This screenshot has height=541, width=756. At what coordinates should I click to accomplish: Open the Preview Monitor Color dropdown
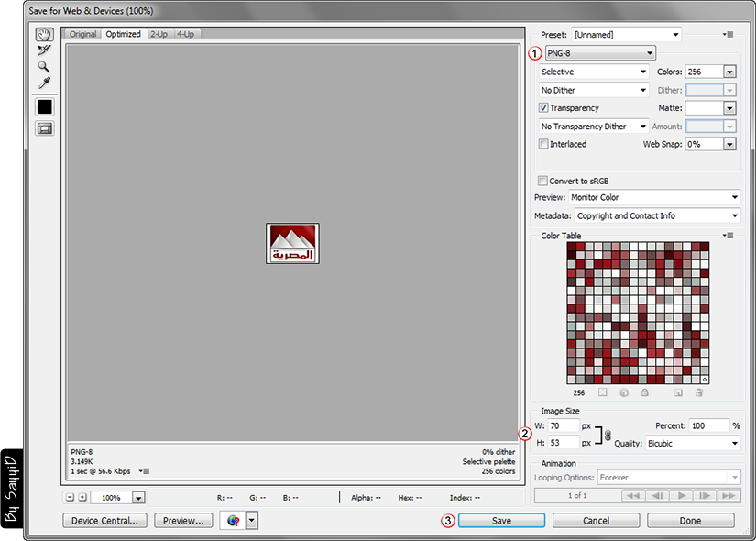654,197
